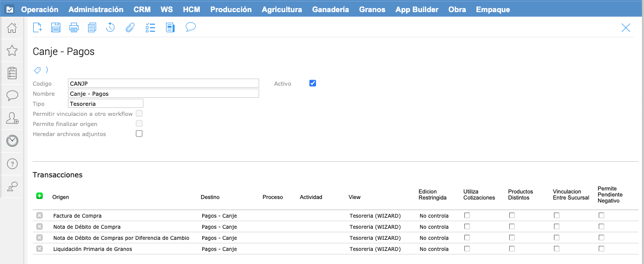
Task: Open the speech bubble comments toolbar icon
Action: point(190,27)
